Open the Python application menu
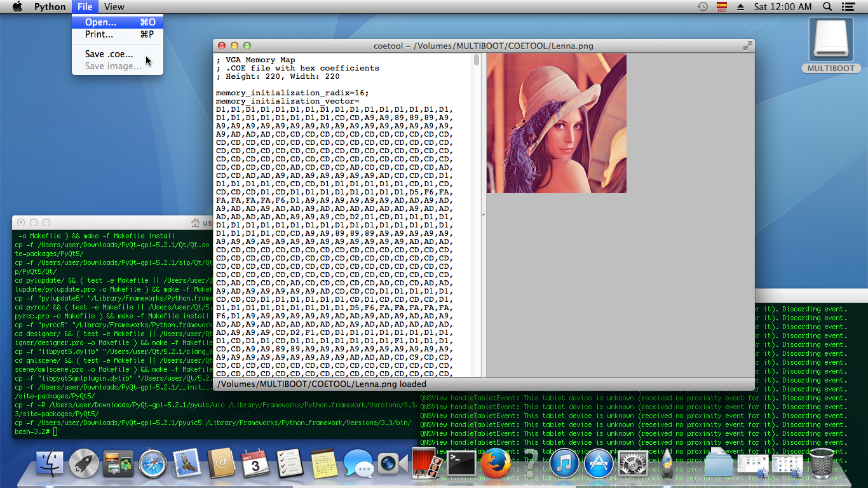The height and width of the screenshot is (488, 868). point(50,7)
